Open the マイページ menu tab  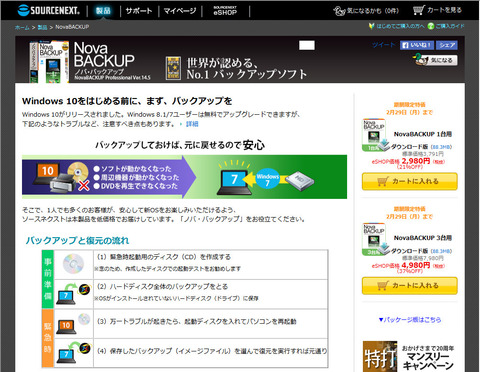(180, 11)
